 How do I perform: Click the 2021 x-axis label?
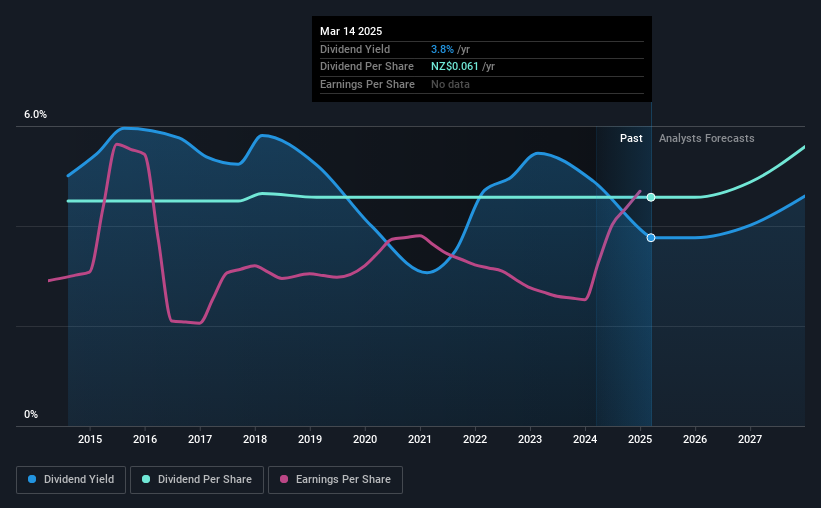point(420,439)
